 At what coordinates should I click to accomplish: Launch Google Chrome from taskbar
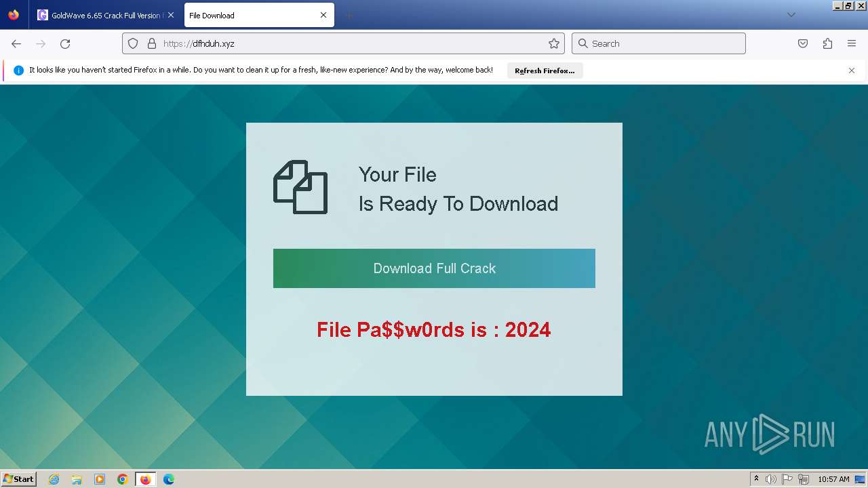123,479
